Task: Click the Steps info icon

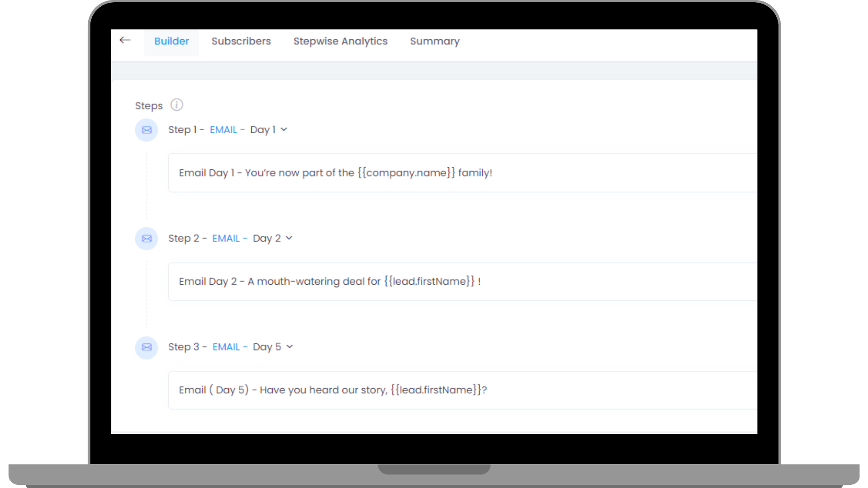Action: point(176,105)
